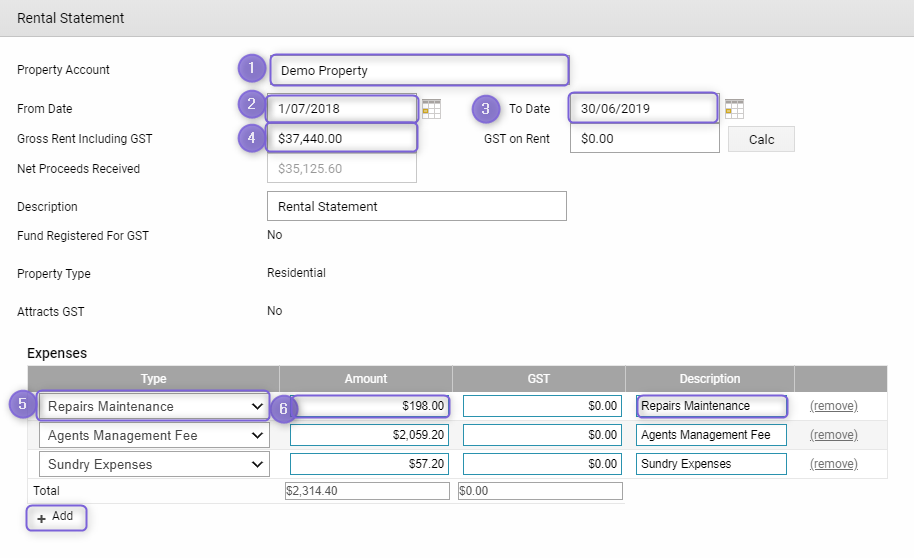Open the Repairs Maintenance type dropdown
This screenshot has height=558, width=914.
pos(154,406)
